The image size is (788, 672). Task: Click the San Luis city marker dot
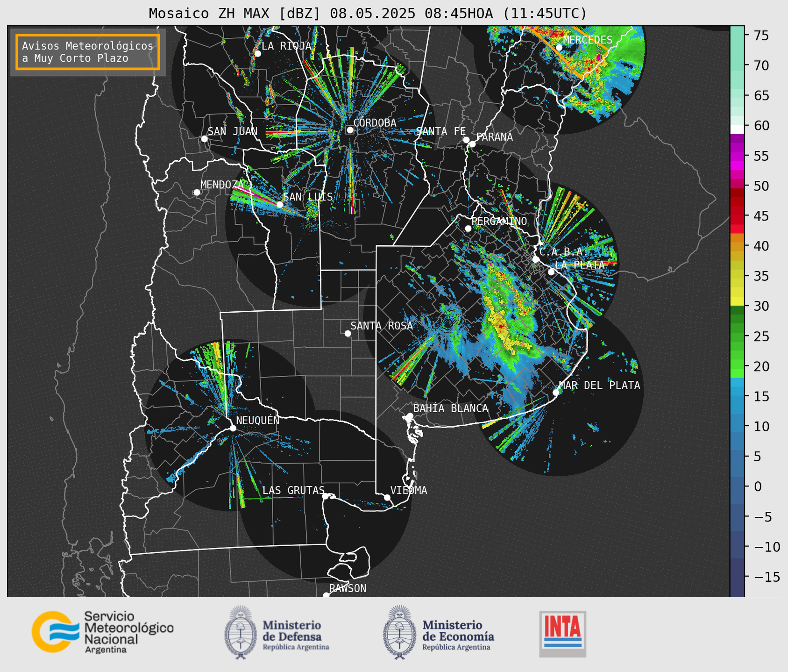[x=279, y=205]
